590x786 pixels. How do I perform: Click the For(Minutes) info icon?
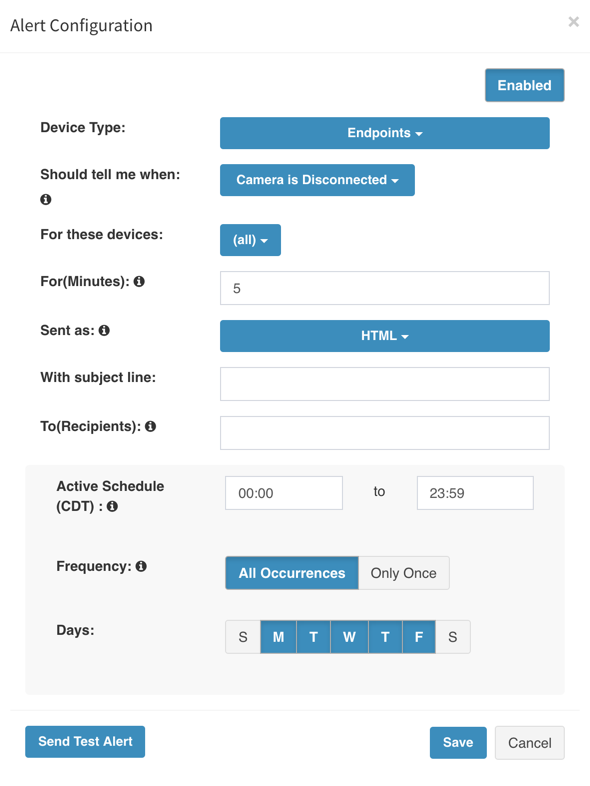coord(139,281)
